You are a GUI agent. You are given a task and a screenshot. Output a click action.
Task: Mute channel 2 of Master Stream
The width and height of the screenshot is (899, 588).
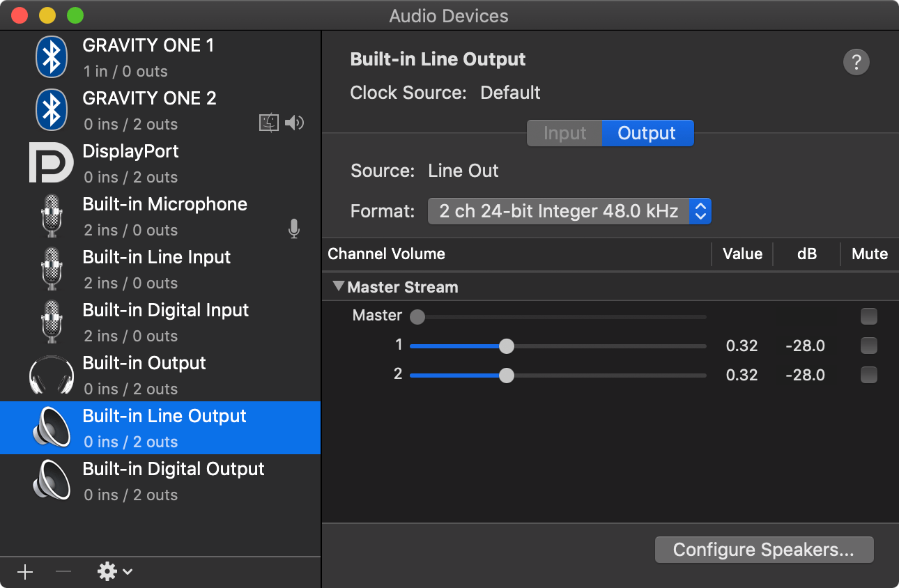click(868, 375)
